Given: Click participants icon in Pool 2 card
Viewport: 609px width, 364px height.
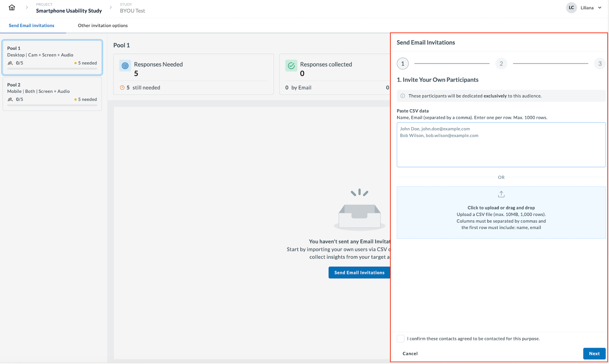Looking at the screenshot, I should [x=10, y=99].
